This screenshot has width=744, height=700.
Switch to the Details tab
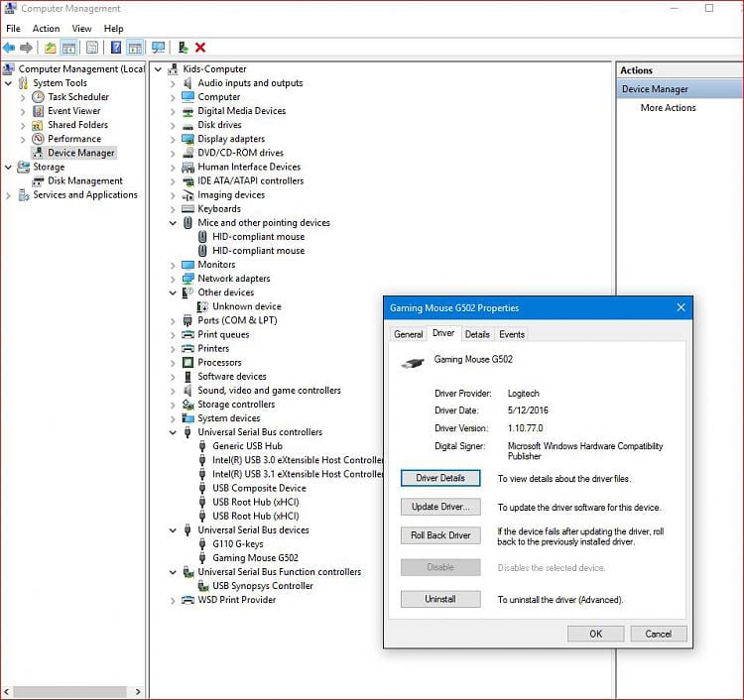[x=477, y=334]
